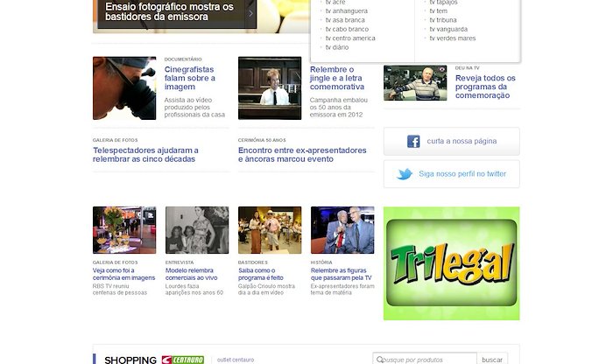Select 'tv anhanguera' in affiliates list
The width and height of the screenshot is (613, 364).
point(347,10)
